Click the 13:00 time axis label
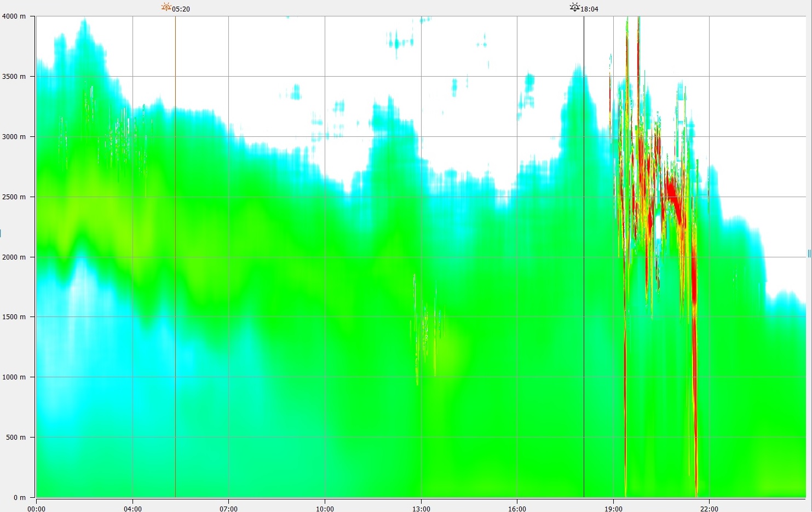 421,509
